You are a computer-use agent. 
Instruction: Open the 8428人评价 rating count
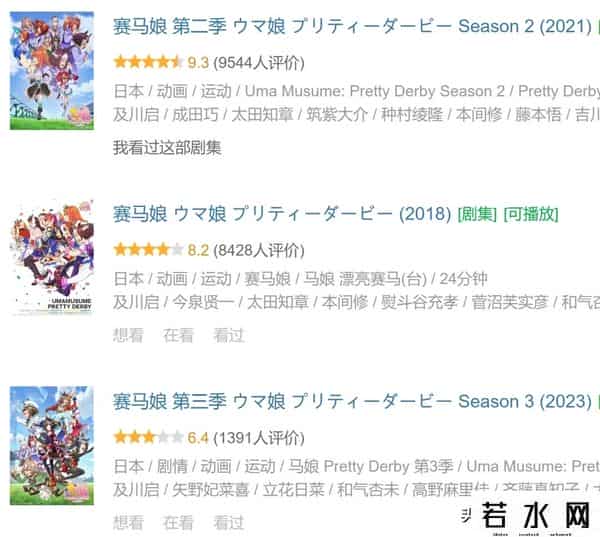[259, 250]
